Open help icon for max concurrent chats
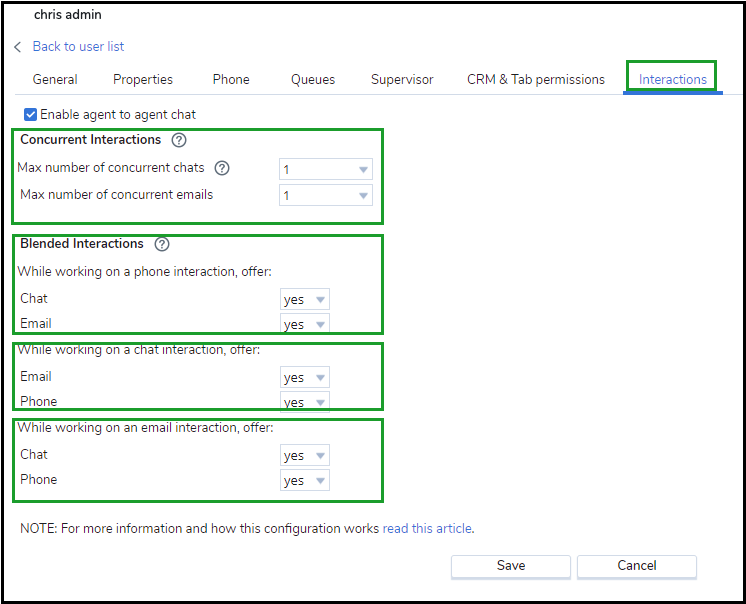Screen dimensions: 746x604 tap(222, 168)
